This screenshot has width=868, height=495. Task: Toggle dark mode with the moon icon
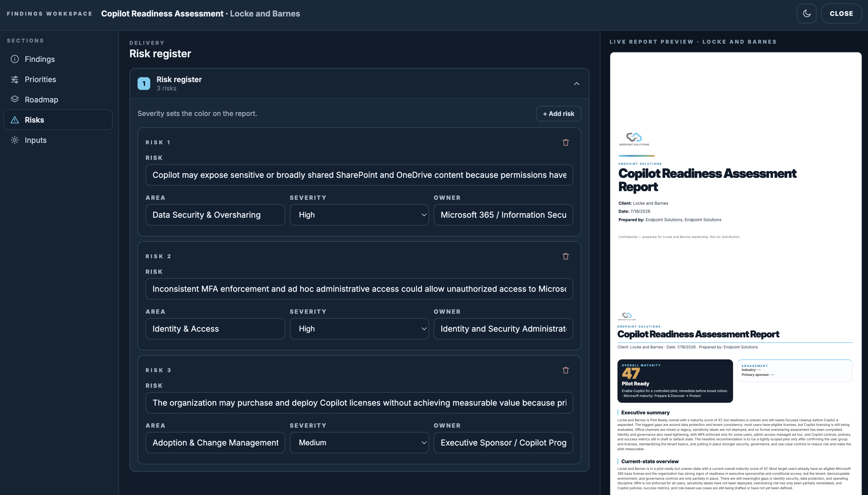806,14
